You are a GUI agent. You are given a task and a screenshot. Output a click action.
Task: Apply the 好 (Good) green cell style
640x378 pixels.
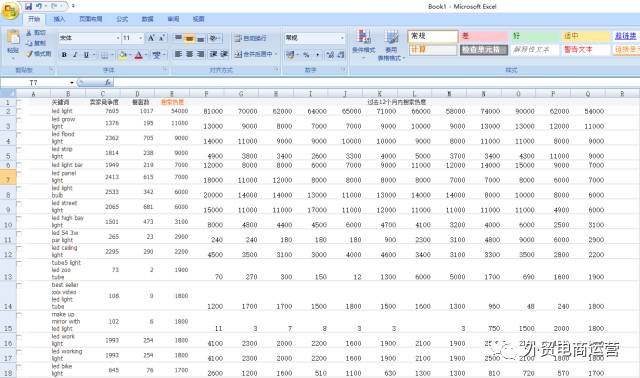click(x=535, y=36)
